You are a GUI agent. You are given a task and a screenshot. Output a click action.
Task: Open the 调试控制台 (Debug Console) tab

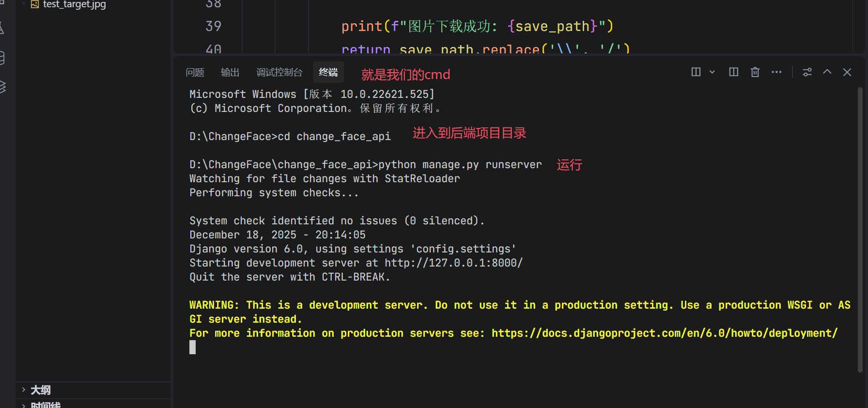(279, 72)
